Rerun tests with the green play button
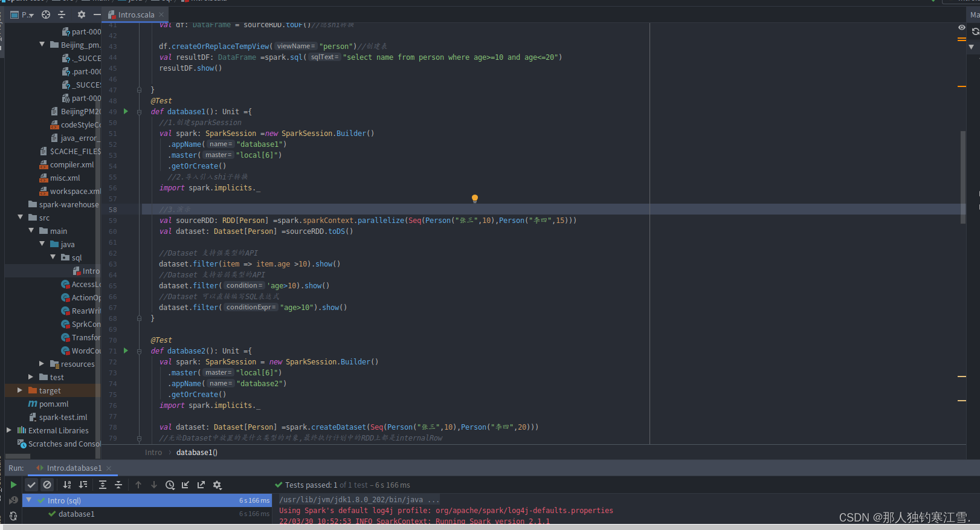This screenshot has height=530, width=980. 13,485
